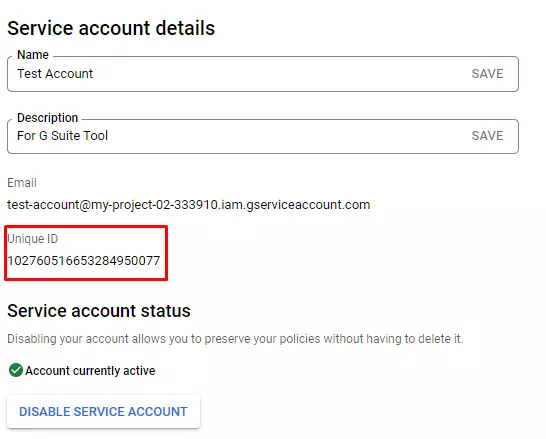Viewport: 546px width, 439px height.
Task: Click the Name floating label
Action: coord(33,55)
